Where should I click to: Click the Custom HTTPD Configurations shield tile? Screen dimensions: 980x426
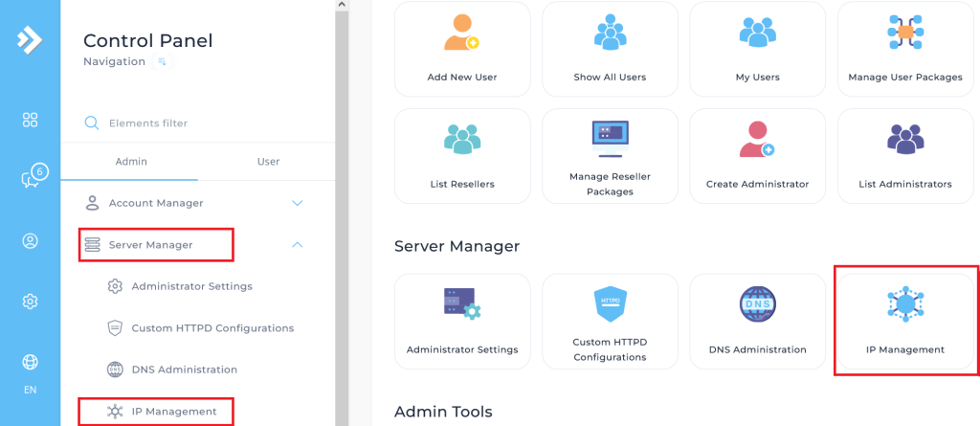pos(610,320)
